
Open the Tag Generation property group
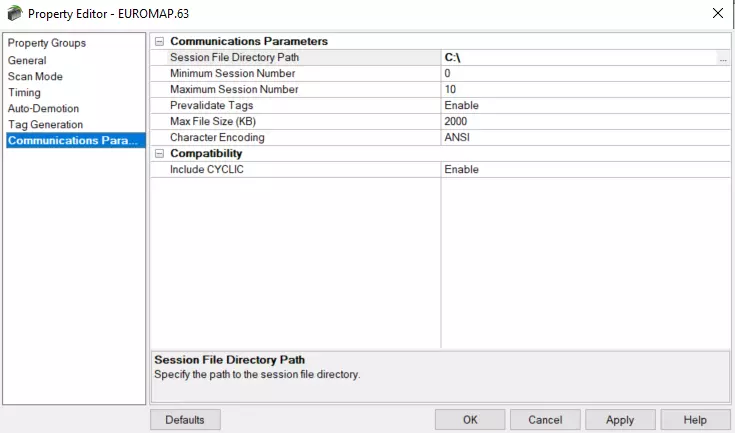(46, 124)
